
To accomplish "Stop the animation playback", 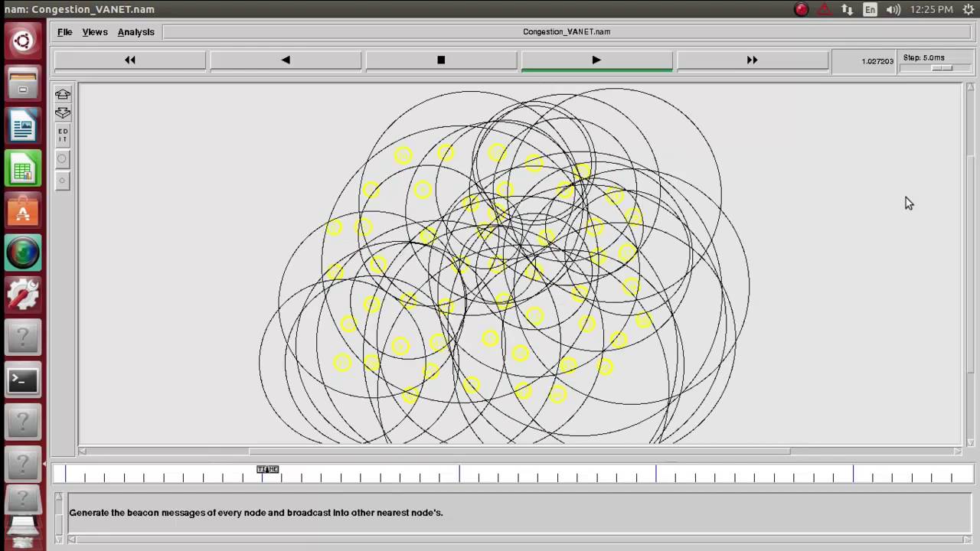I will (441, 60).
